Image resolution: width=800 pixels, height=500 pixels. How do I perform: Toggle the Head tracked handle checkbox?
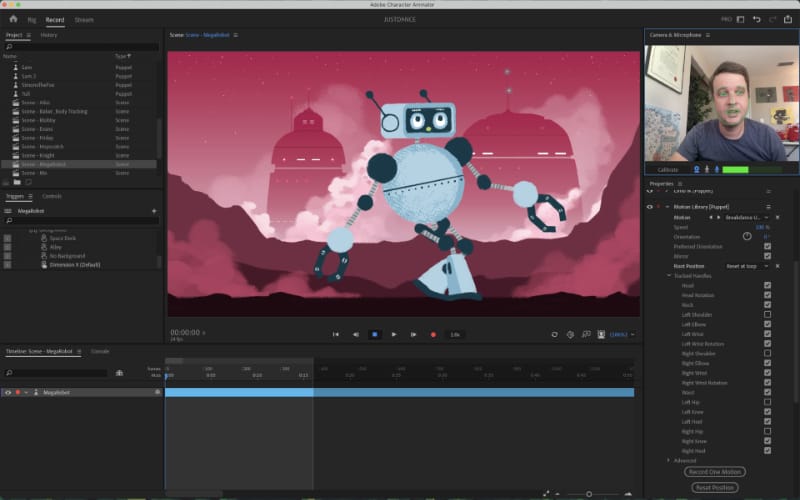767,285
